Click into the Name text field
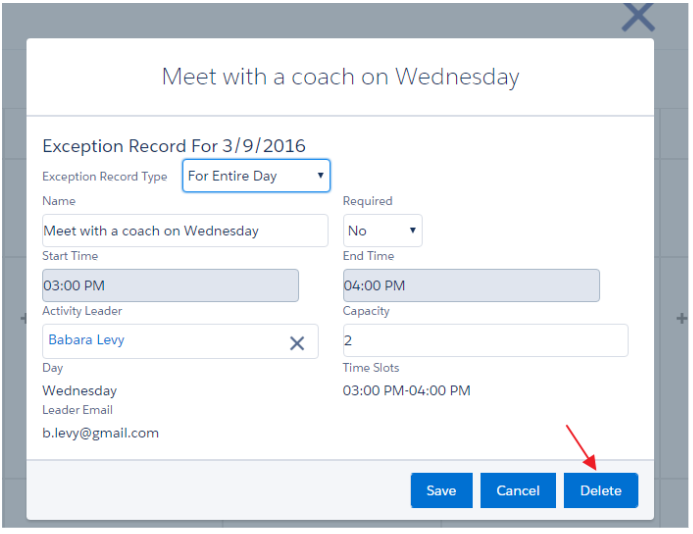This screenshot has height=534, width=693. click(185, 231)
